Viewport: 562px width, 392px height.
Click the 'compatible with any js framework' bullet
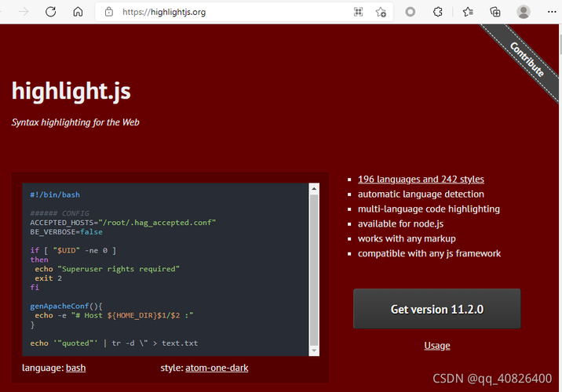tap(429, 253)
